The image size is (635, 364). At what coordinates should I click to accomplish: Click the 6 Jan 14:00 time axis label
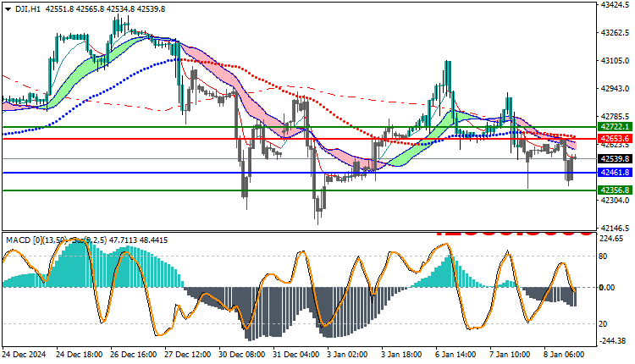coord(456,355)
